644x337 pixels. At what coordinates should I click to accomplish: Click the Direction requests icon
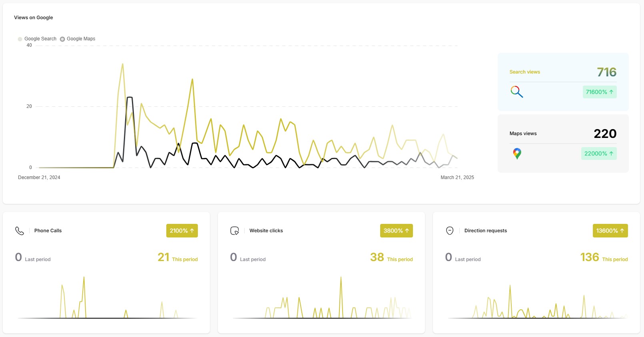pos(450,231)
